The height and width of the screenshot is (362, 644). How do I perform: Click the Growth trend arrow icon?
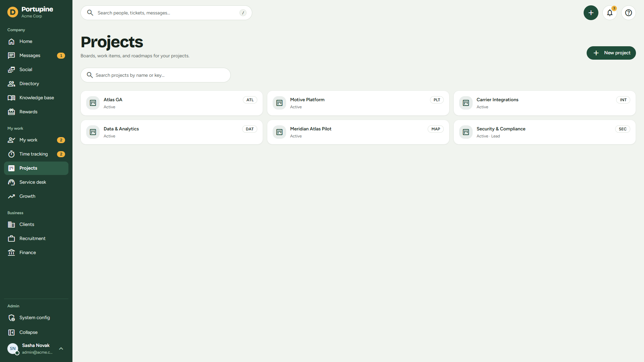[11, 196]
